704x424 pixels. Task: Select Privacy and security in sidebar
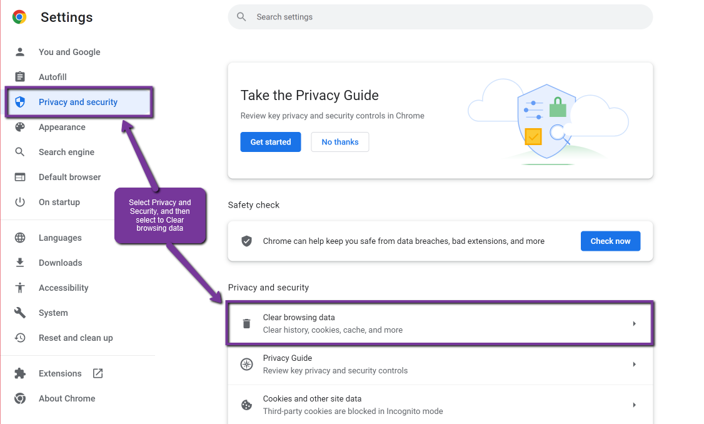click(78, 102)
